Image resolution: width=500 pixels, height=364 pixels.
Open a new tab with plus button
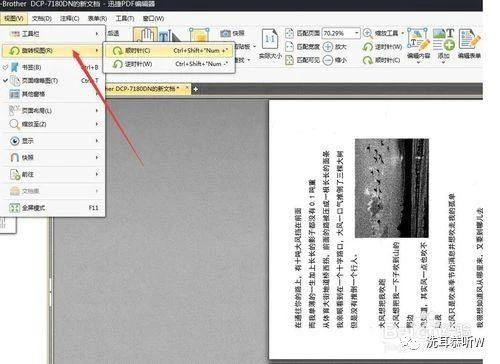(x=196, y=89)
